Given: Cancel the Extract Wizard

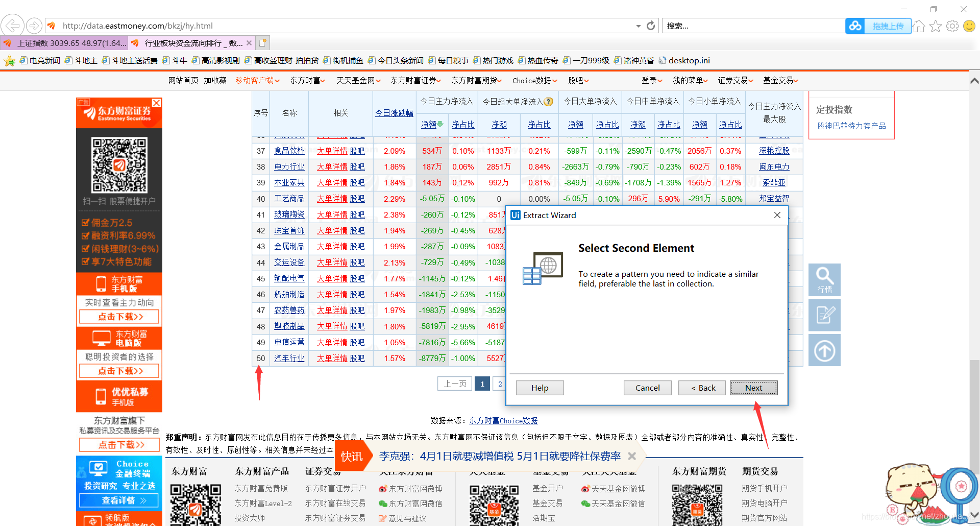Looking at the screenshot, I should (648, 388).
